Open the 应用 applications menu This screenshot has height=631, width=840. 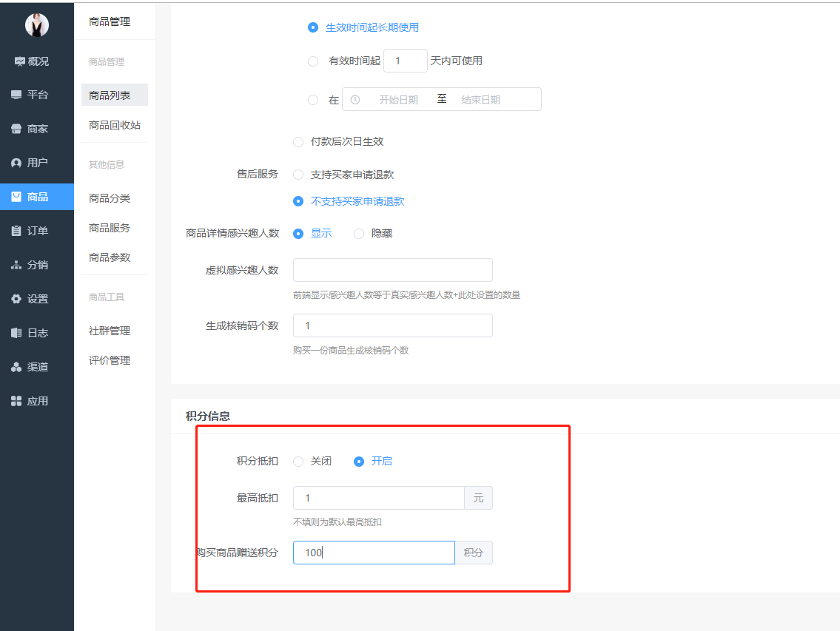point(37,401)
